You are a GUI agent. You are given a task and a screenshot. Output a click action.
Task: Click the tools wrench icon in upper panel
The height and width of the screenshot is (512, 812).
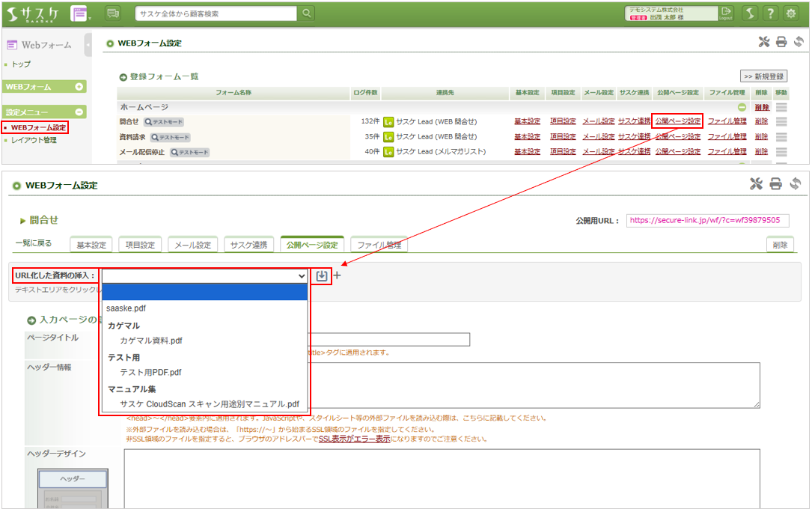763,43
